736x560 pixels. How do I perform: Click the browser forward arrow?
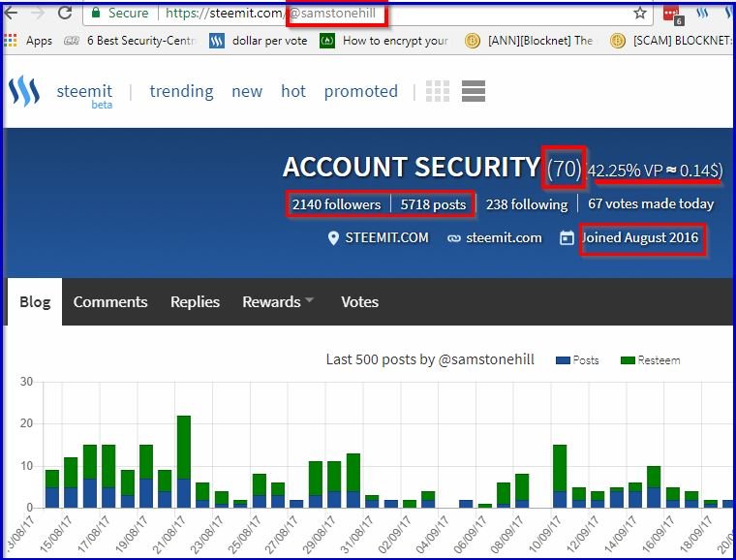[38, 13]
